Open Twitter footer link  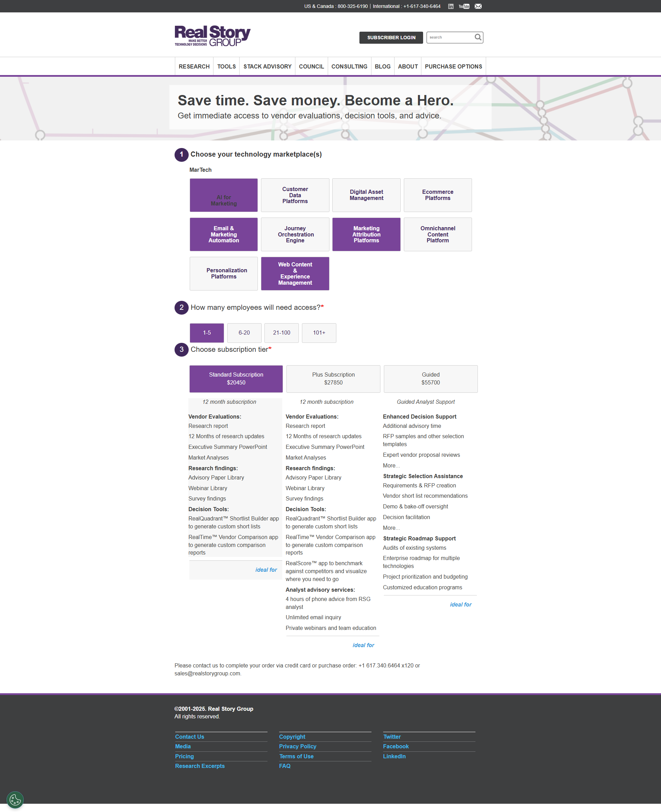pyautogui.click(x=392, y=737)
